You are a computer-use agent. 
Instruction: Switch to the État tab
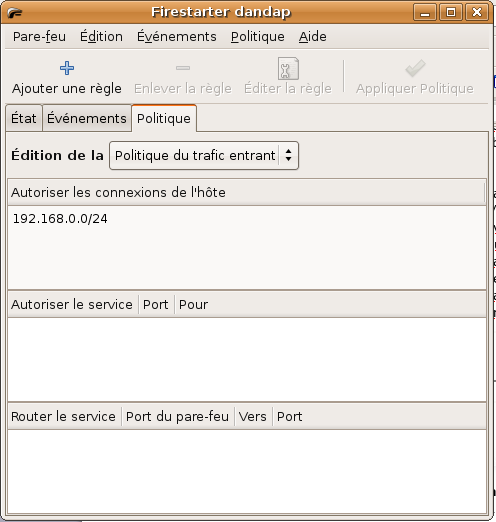click(x=24, y=118)
